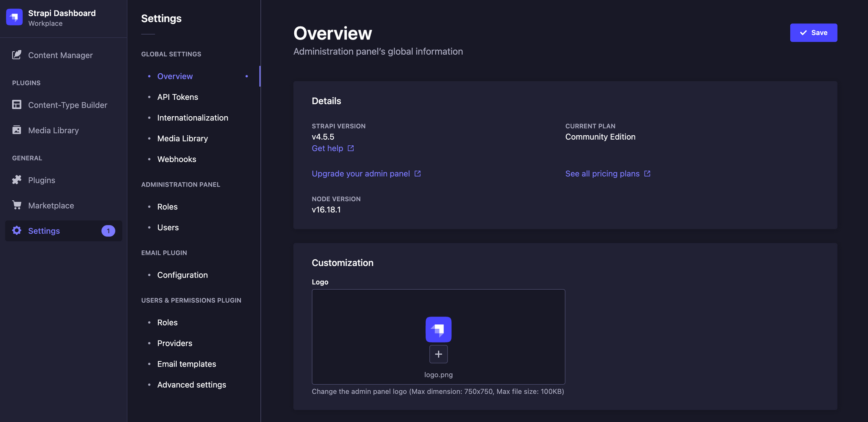Open Email templates settings
This screenshot has height=422, width=868.
click(x=187, y=364)
